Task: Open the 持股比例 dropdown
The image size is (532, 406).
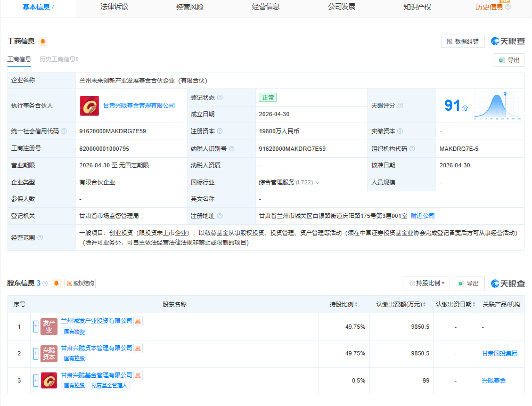Action: (427, 283)
